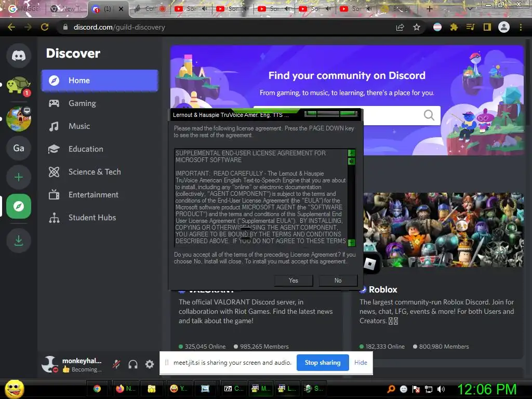
Task: Decline the license agreement with No
Action: coord(338,280)
